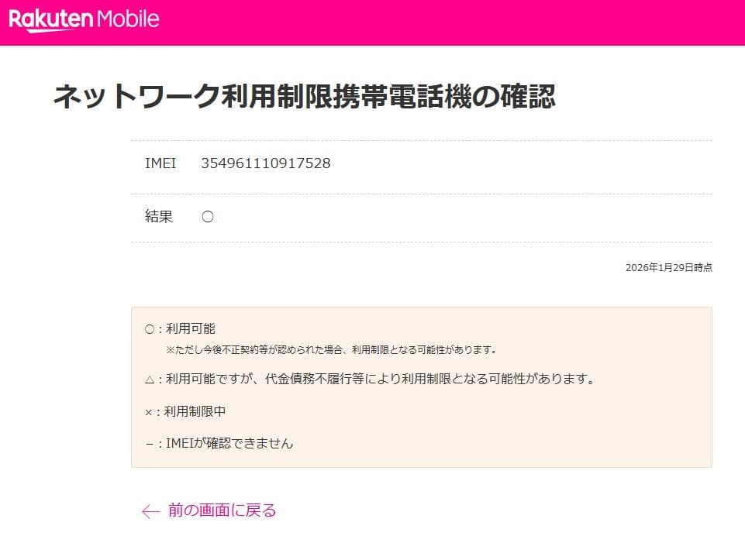745x560 pixels.
Task: Click the ※ただし今後不正契約等 note text
Action: point(331,350)
